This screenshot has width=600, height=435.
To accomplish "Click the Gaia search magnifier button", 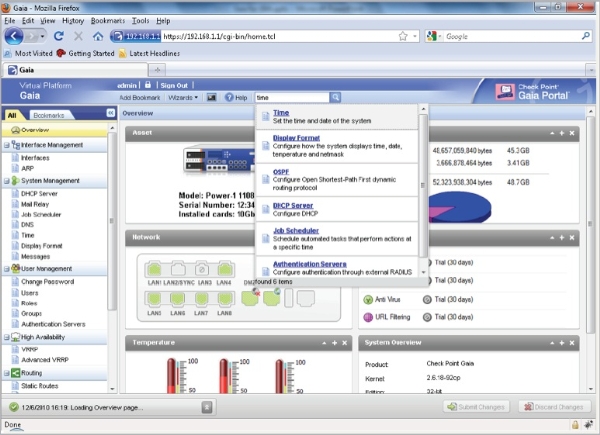I will [x=335, y=97].
